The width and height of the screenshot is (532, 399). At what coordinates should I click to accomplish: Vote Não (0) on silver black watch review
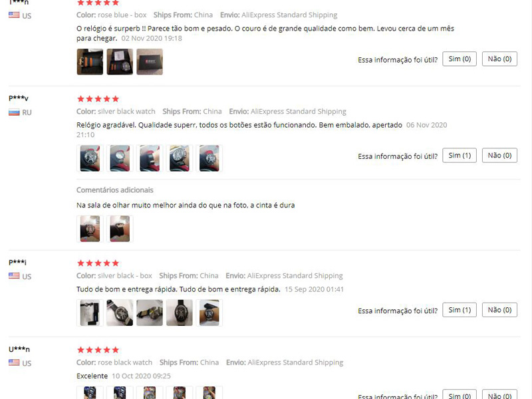(x=499, y=156)
